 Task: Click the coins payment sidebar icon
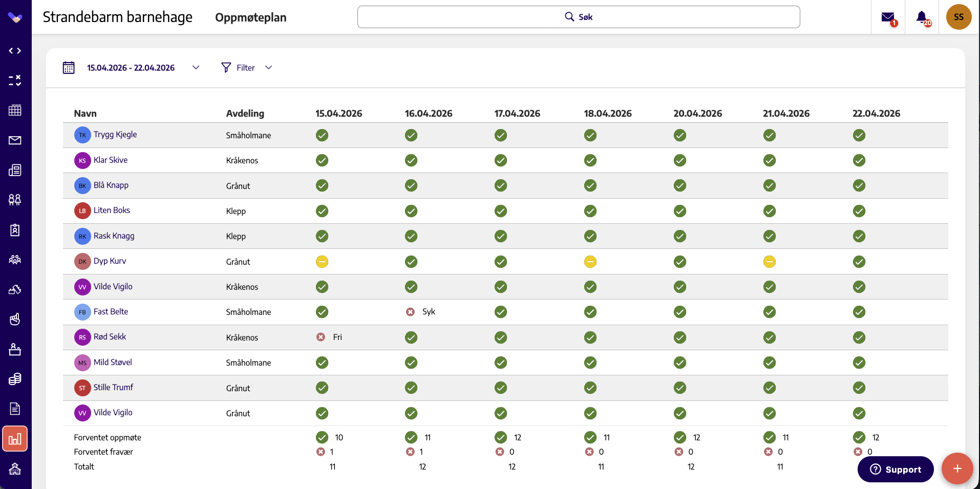tap(15, 379)
